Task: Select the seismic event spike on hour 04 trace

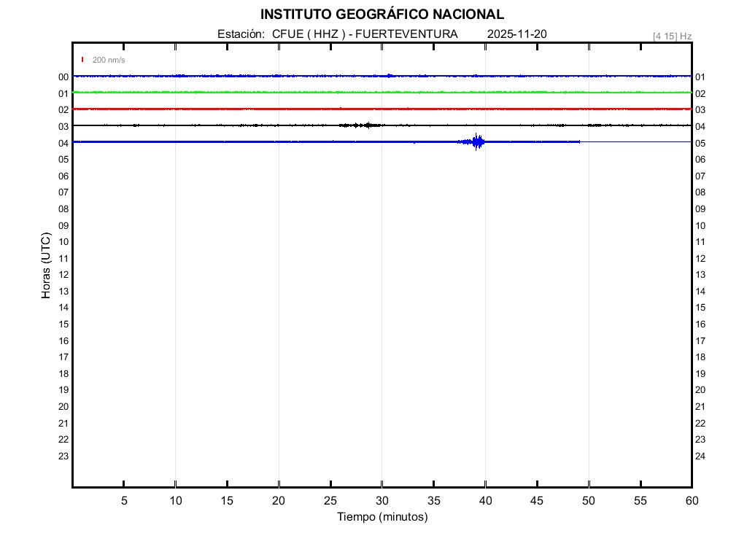Action: click(478, 142)
